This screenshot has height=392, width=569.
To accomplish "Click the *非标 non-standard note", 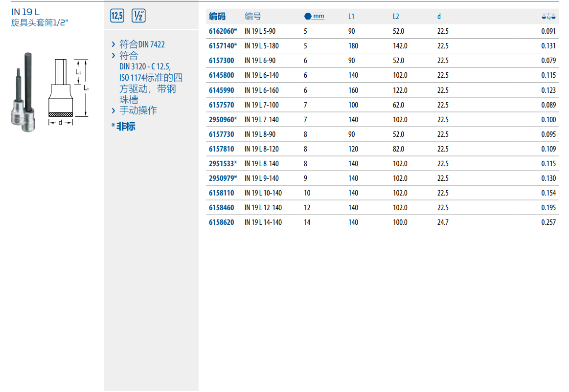I will (x=123, y=127).
